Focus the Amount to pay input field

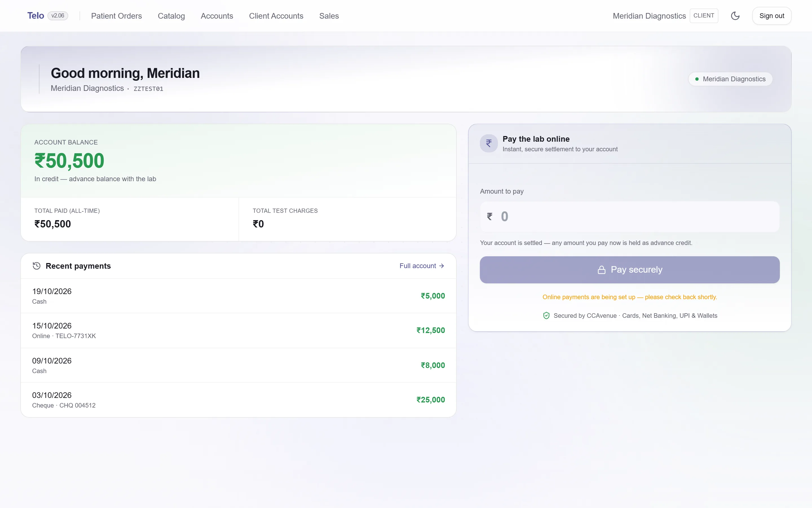(630, 217)
